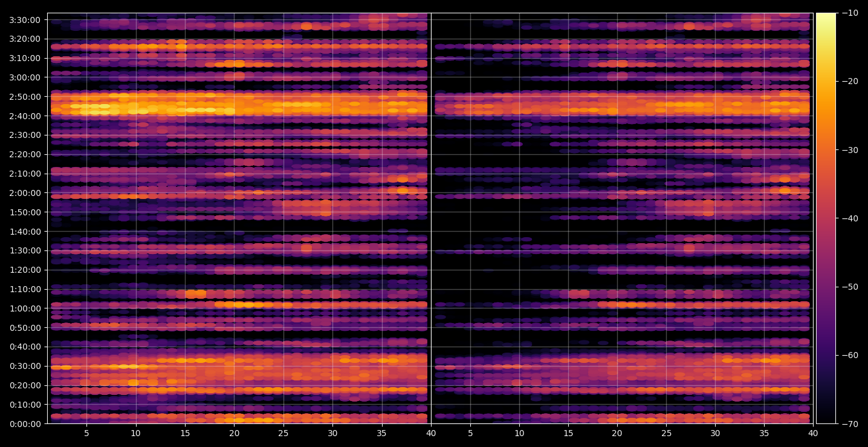Click the 1:30:00 time axis label
This screenshot has width=868, height=447.
tap(25, 250)
